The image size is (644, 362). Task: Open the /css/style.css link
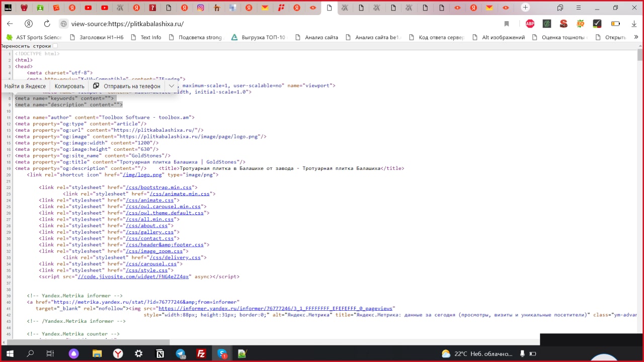coord(146,270)
